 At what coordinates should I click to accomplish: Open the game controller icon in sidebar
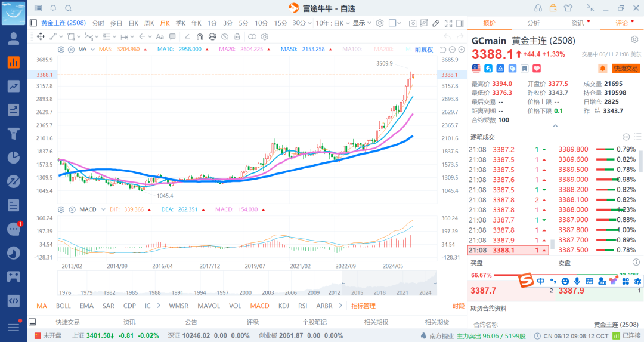click(14, 276)
